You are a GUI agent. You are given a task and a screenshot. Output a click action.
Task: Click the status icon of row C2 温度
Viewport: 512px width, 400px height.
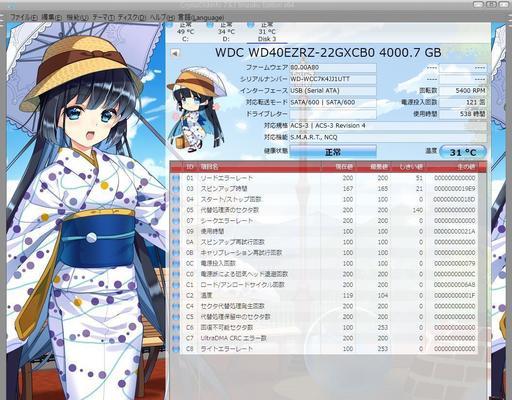click(x=176, y=296)
